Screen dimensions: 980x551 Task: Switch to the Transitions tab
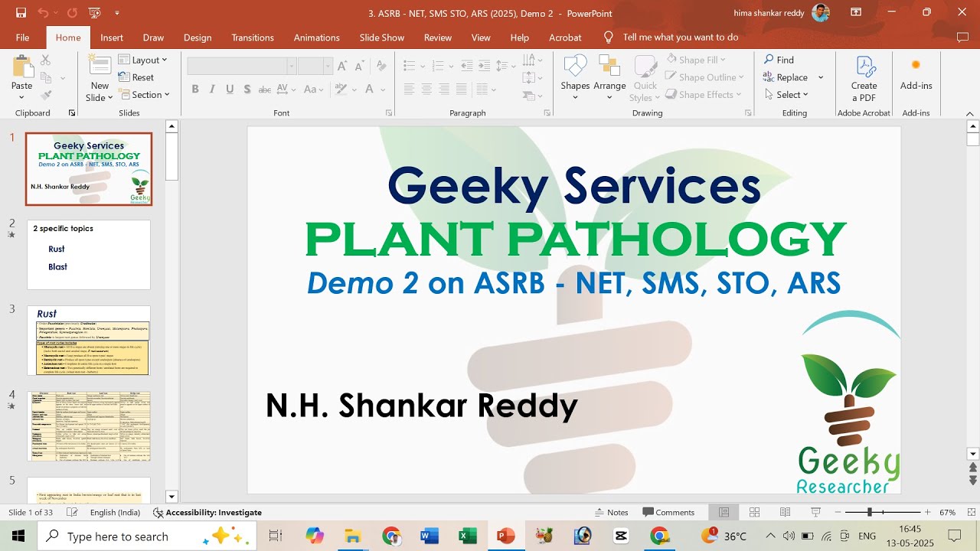253,37
